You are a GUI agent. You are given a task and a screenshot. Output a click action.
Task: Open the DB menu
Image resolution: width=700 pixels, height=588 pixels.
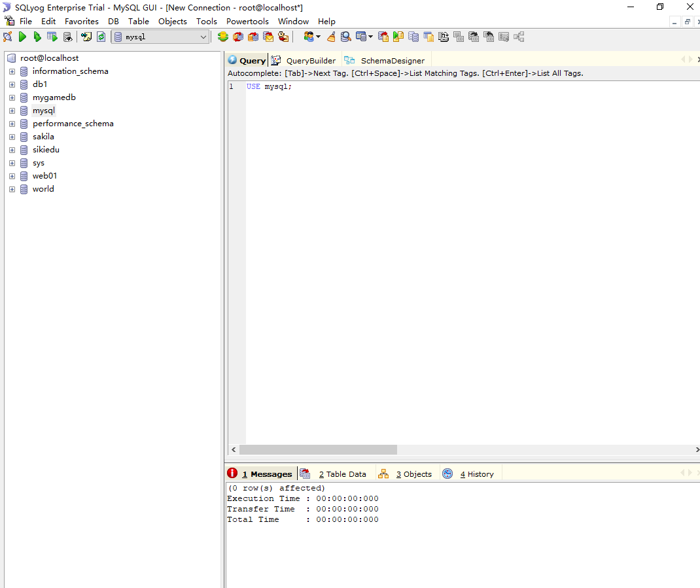click(113, 22)
